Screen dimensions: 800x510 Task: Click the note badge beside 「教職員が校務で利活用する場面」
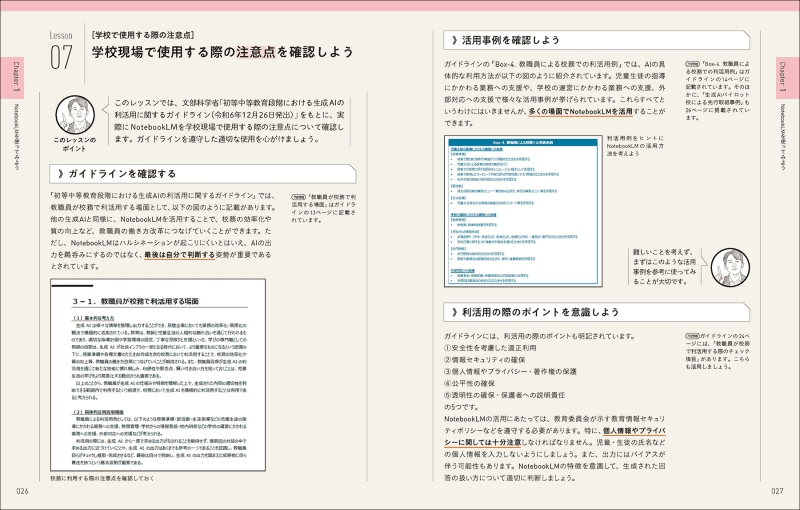point(298,197)
